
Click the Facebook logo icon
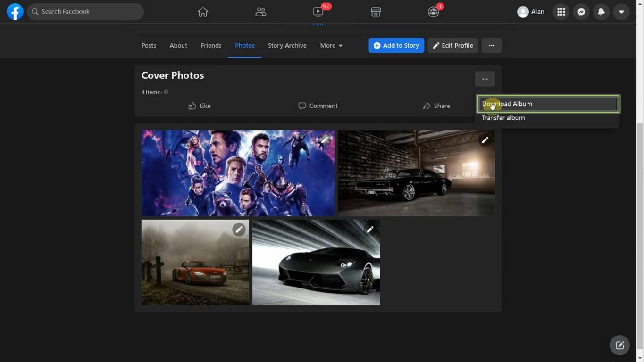15,12
